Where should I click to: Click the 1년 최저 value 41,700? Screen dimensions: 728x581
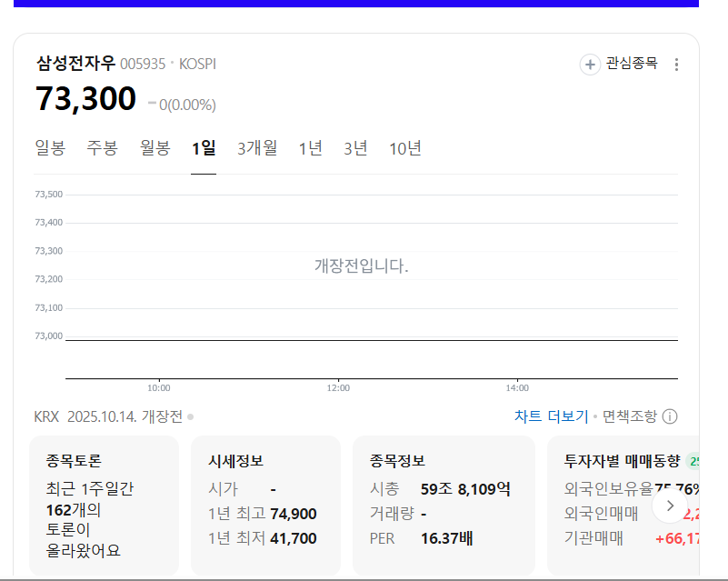294,538
